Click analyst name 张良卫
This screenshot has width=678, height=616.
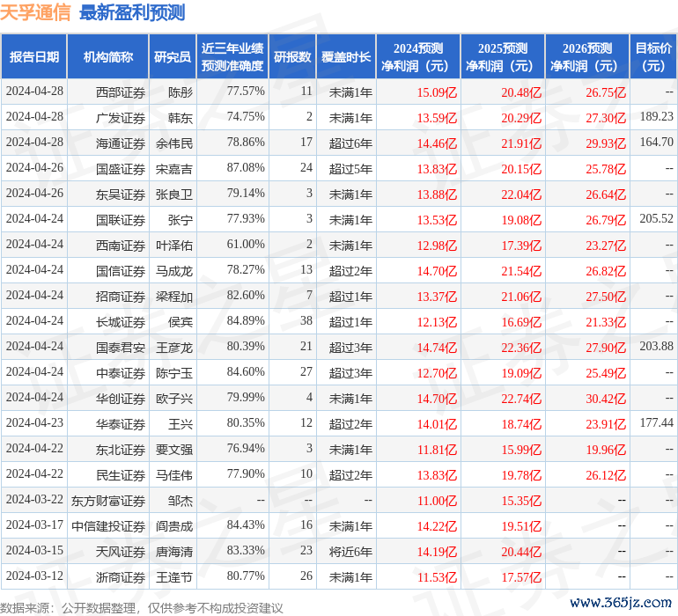click(174, 194)
